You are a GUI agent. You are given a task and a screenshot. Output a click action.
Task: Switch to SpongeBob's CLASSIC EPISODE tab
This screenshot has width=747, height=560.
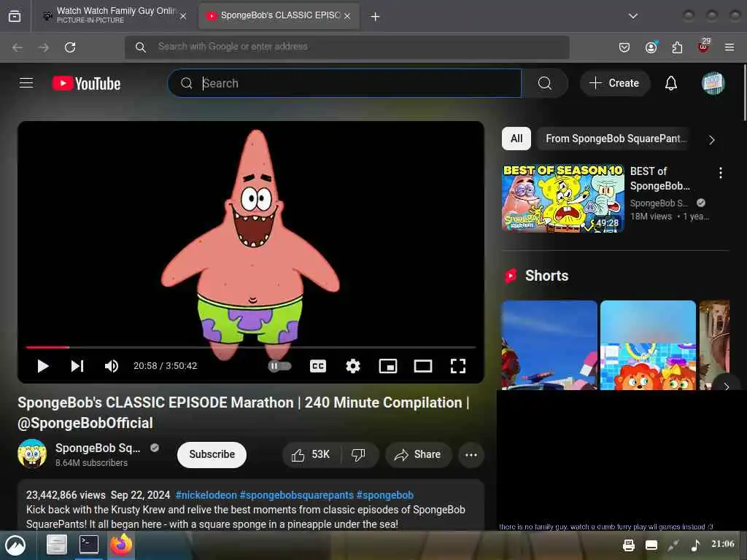tap(279, 16)
